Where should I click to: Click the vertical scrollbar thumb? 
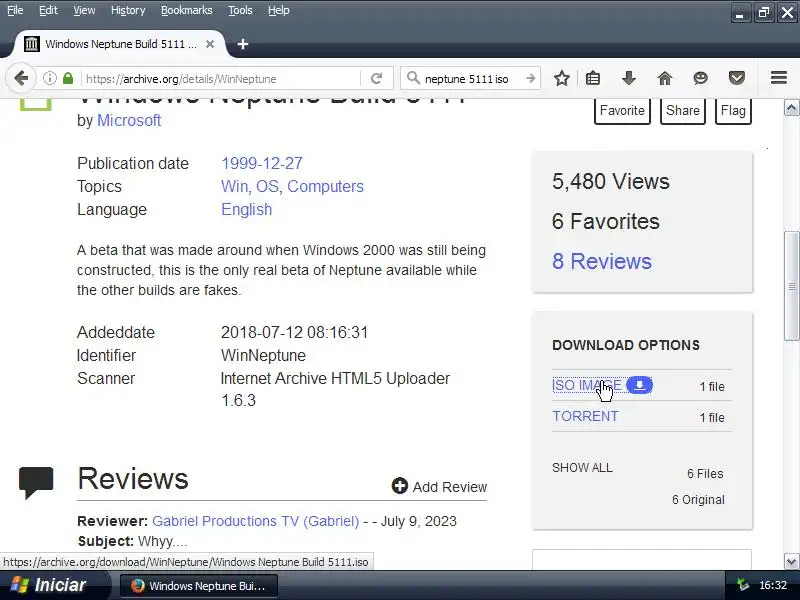coord(791,286)
